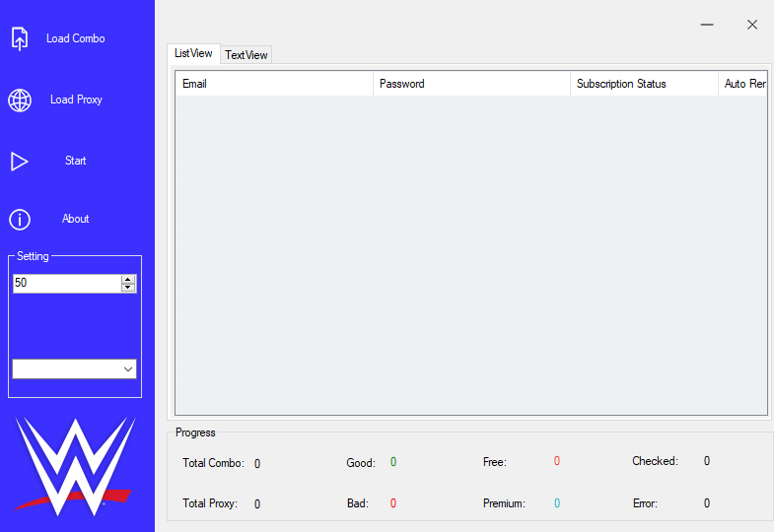
Task: Click the green Good count value
Action: pyautogui.click(x=393, y=462)
